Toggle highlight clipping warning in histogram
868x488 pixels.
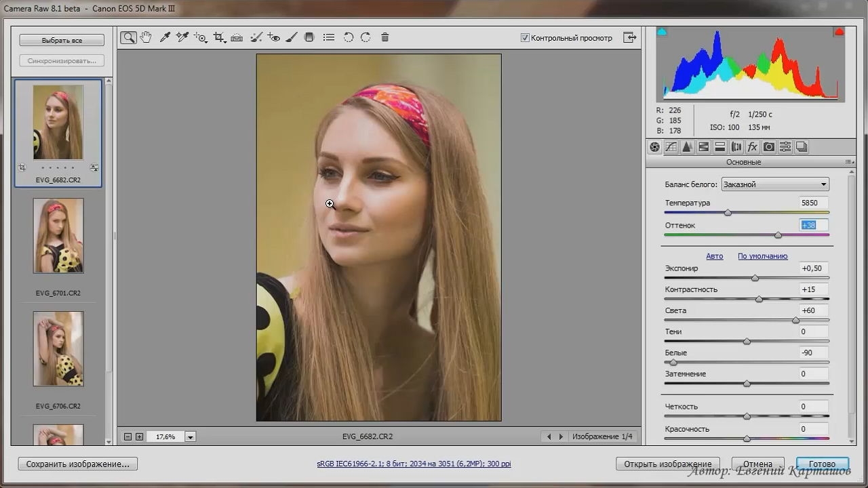point(839,32)
